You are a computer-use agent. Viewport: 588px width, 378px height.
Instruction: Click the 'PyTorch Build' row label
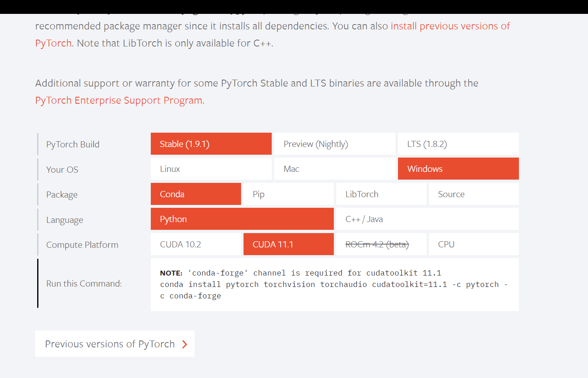[x=73, y=144]
